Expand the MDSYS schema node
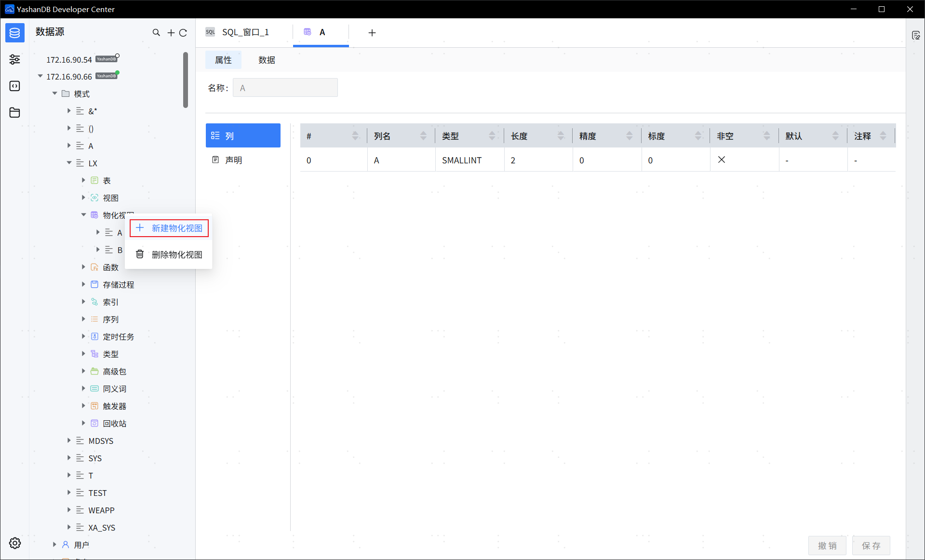The height and width of the screenshot is (560, 925). 69,440
